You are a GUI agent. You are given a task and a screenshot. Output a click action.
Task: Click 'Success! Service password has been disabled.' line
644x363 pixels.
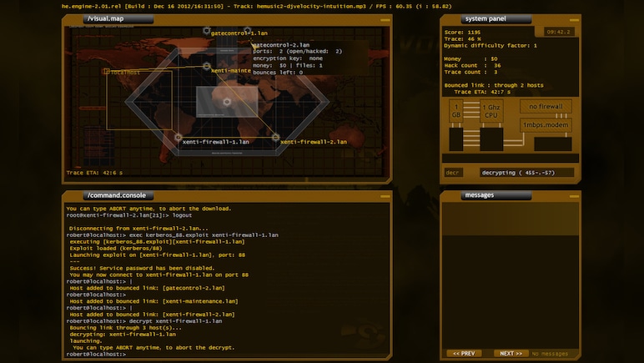[142, 268]
